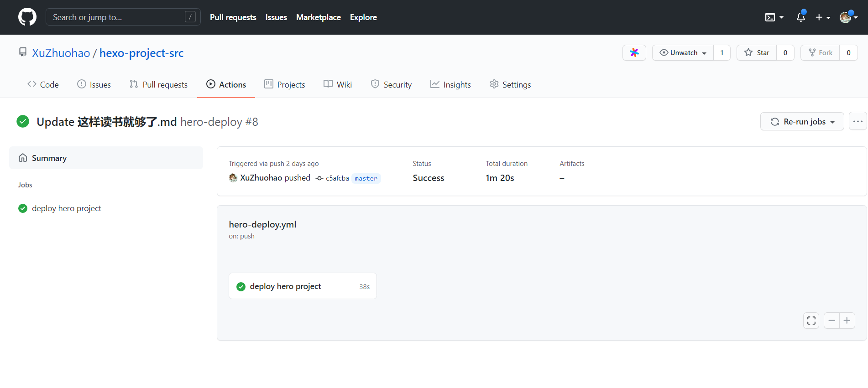This screenshot has width=868, height=388.
Task: Open the repository Settings tab
Action: (510, 84)
